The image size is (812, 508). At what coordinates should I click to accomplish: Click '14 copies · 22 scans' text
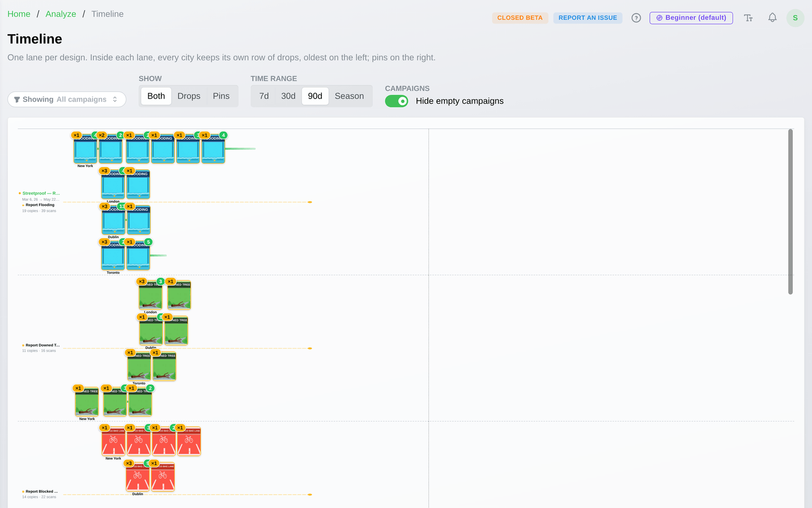click(x=39, y=497)
